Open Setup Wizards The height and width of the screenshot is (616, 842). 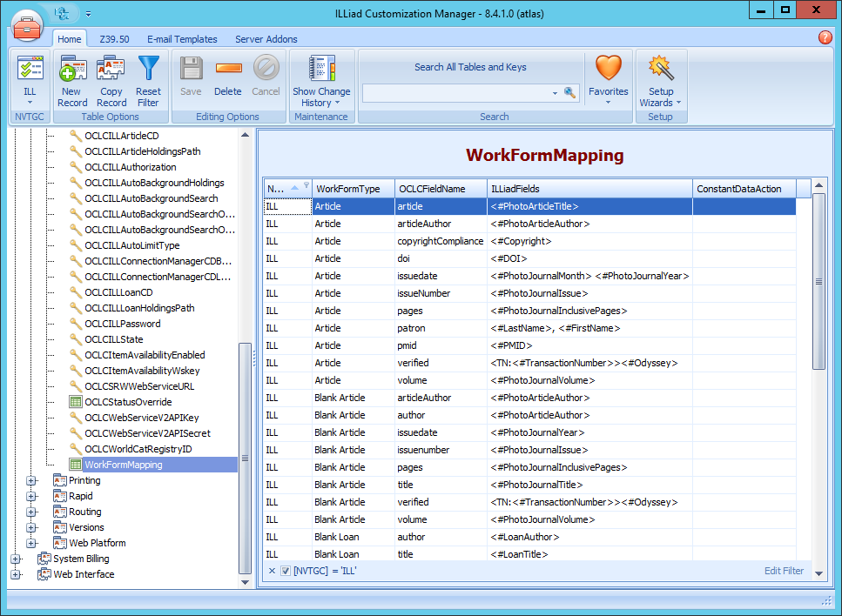pyautogui.click(x=661, y=78)
